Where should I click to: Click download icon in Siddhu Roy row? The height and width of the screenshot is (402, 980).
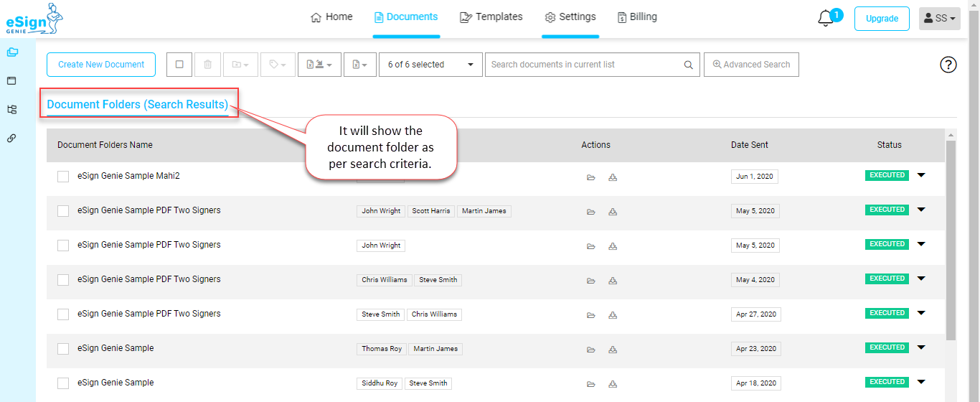point(613,384)
